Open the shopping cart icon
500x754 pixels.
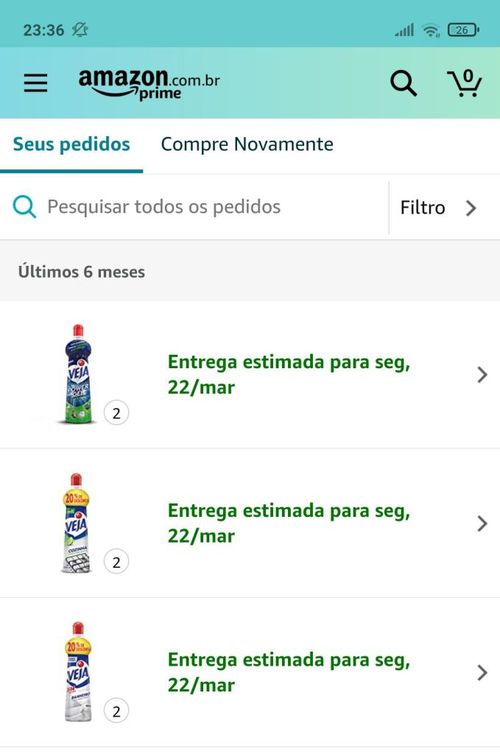(x=464, y=83)
